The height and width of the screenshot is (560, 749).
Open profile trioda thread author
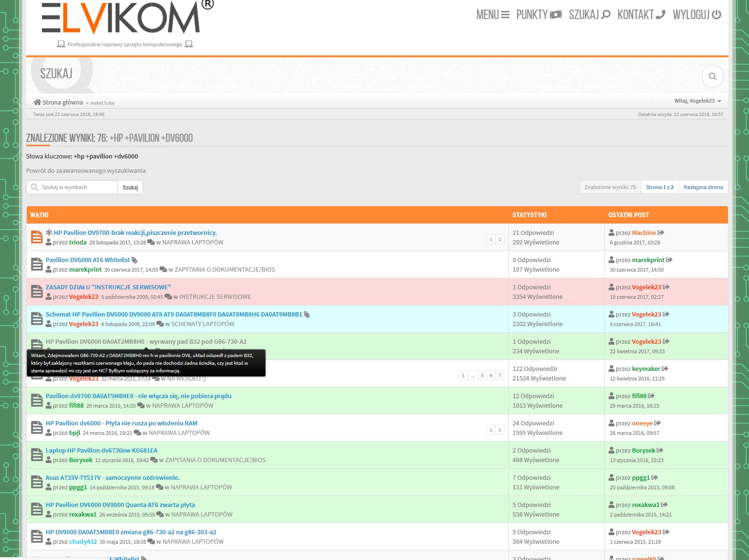[x=78, y=242]
